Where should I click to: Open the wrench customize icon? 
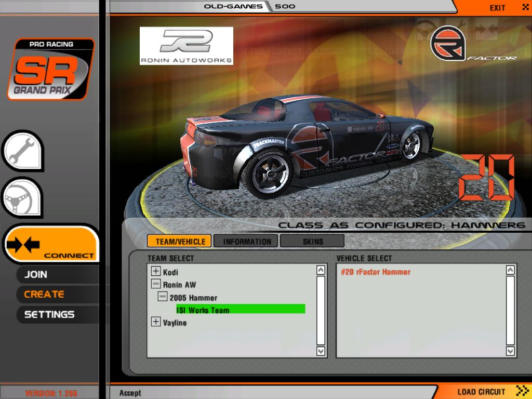(x=22, y=151)
